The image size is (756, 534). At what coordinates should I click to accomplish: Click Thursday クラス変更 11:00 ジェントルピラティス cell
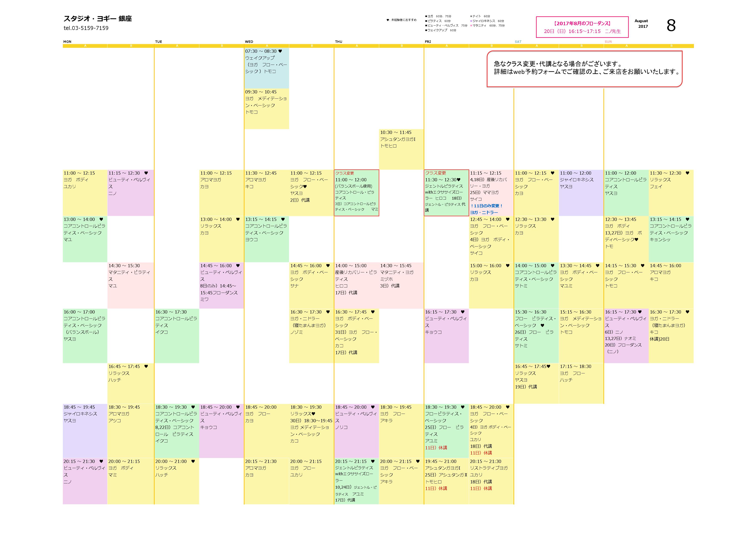[357, 193]
